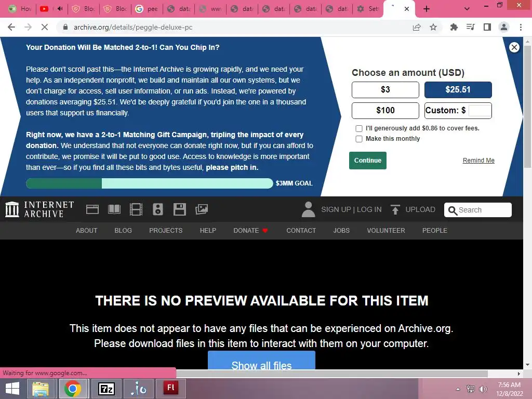Click the user avatar icon
The height and width of the screenshot is (399, 532).
(308, 209)
